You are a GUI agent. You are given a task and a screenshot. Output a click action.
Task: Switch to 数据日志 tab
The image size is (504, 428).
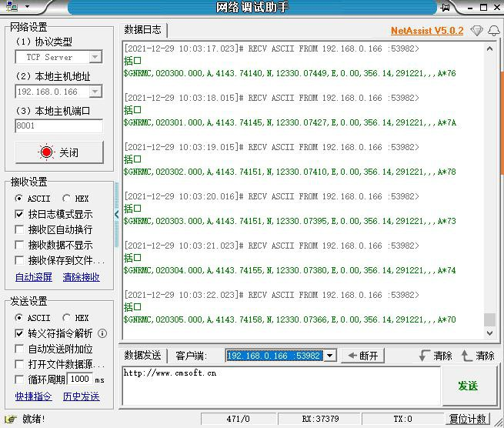143,30
